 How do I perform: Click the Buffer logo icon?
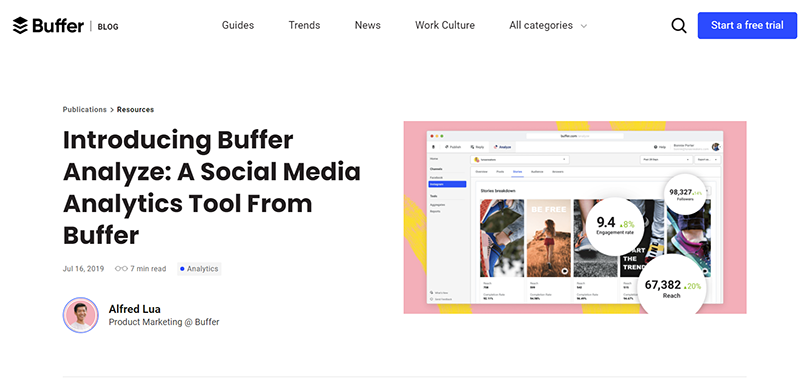coord(20,25)
